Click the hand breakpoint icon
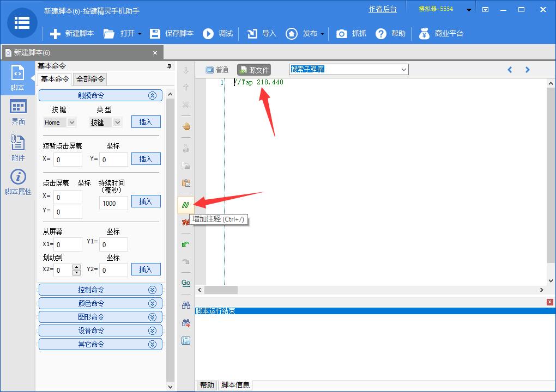The width and height of the screenshot is (556, 392). (186, 126)
